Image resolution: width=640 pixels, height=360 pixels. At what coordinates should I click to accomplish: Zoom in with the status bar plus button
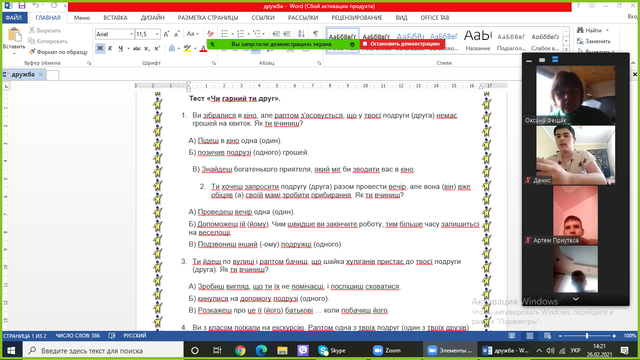pyautogui.click(x=614, y=336)
